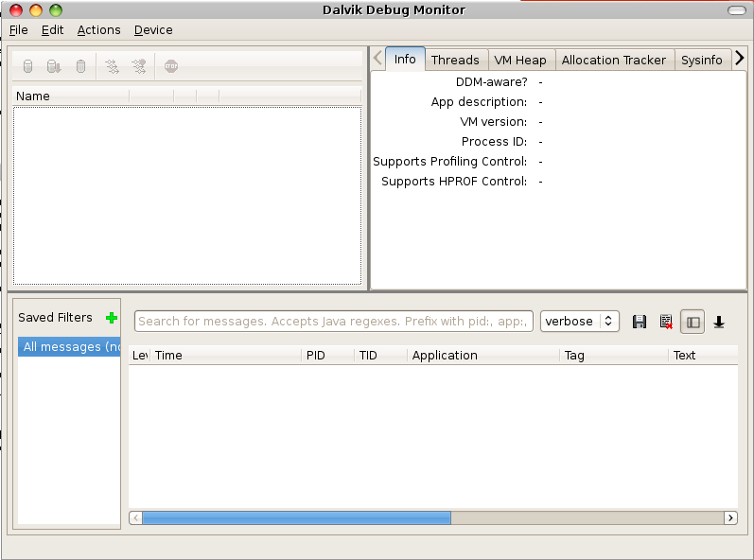This screenshot has height=560, width=754.
Task: Toggle the saved filters view display
Action: 693,322
